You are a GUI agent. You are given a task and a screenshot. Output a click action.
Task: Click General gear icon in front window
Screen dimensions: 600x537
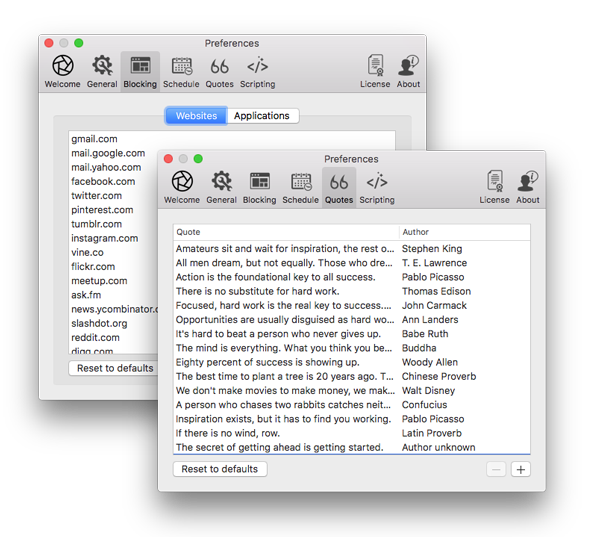(222, 188)
